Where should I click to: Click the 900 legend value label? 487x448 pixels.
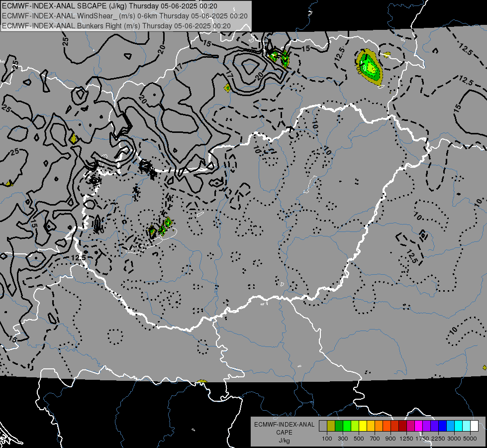tap(390, 439)
